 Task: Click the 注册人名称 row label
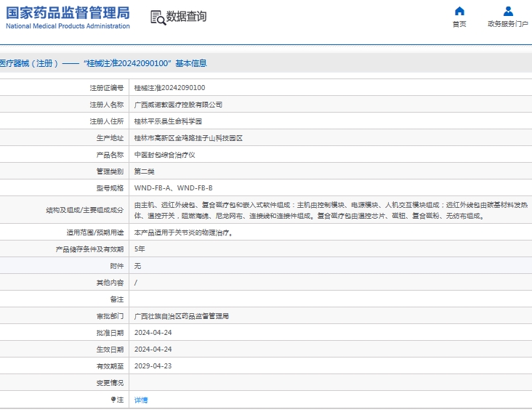tap(107, 105)
